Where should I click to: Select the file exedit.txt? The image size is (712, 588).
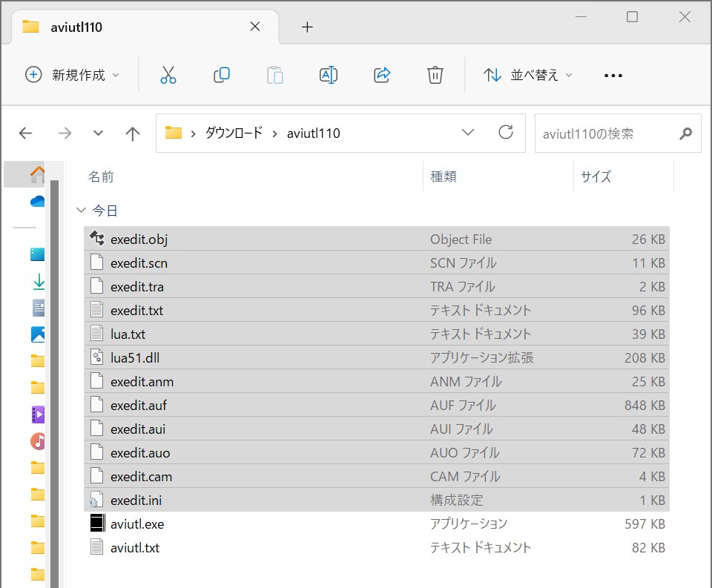[377, 310]
